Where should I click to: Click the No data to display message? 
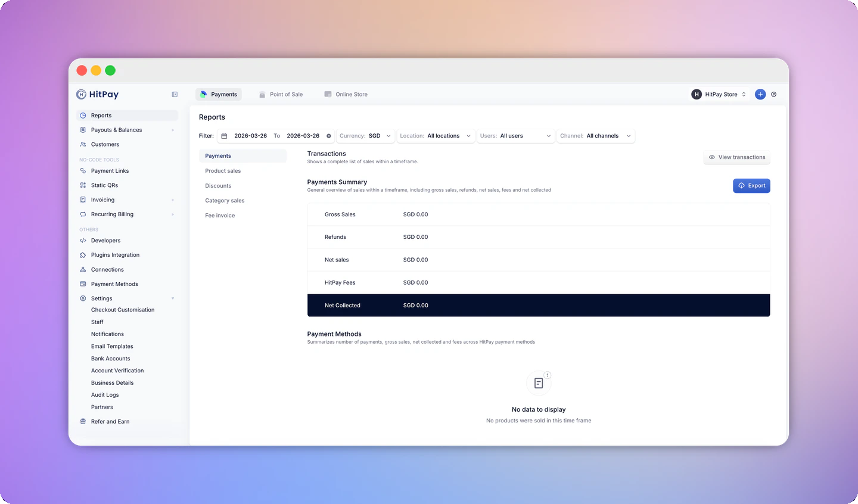pyautogui.click(x=539, y=410)
